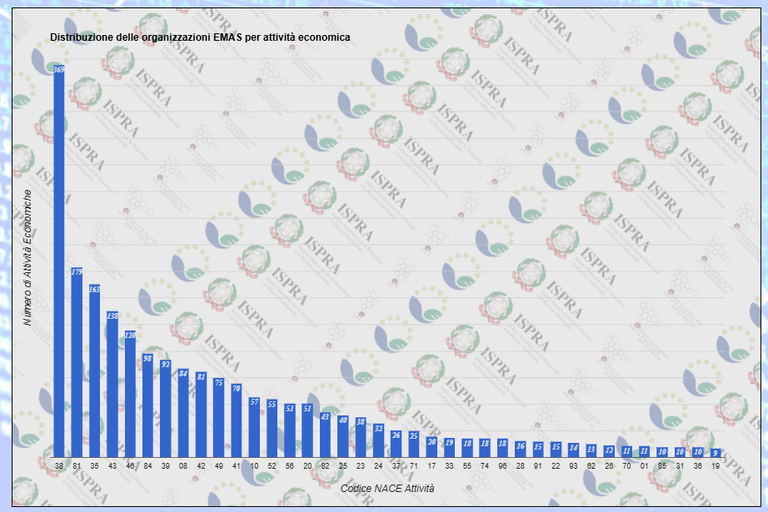Click x-axis label '93'
This screenshot has height=512, width=768.
coord(574,466)
